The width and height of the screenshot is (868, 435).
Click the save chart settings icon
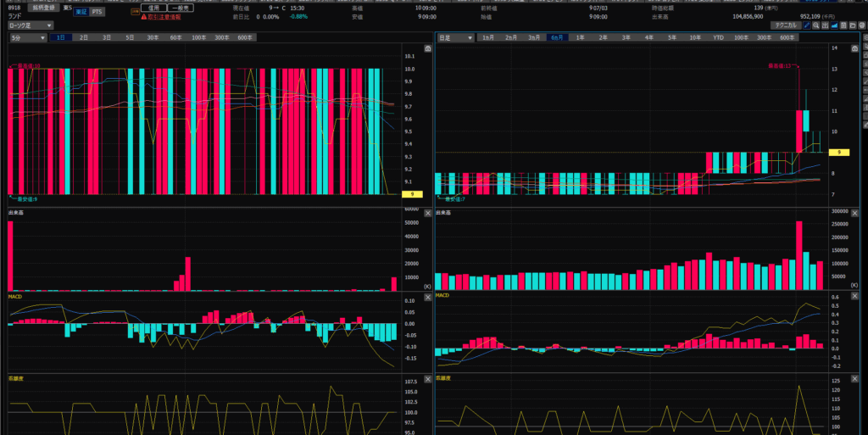coord(843,25)
